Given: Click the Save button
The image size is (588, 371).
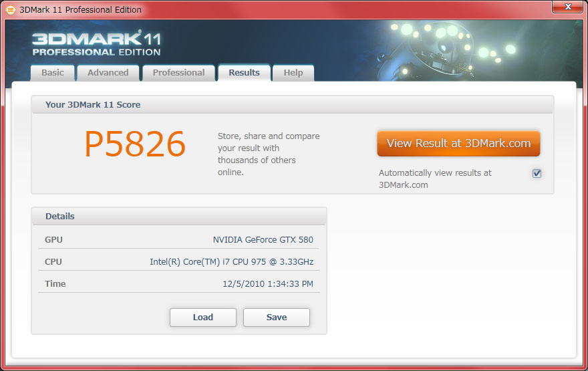Looking at the screenshot, I should [x=276, y=318].
